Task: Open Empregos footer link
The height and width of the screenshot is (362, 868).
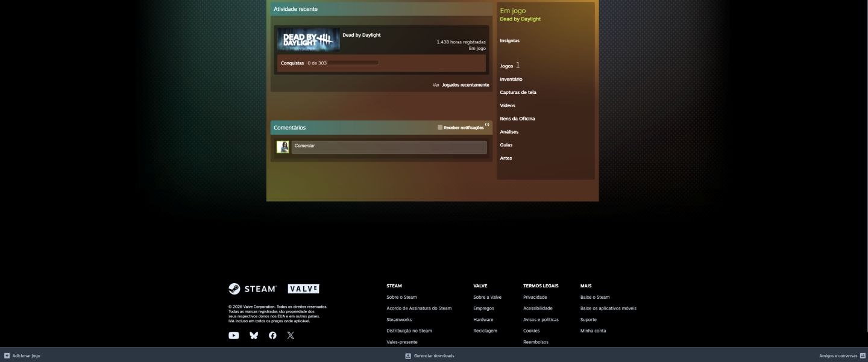Action: [x=483, y=308]
